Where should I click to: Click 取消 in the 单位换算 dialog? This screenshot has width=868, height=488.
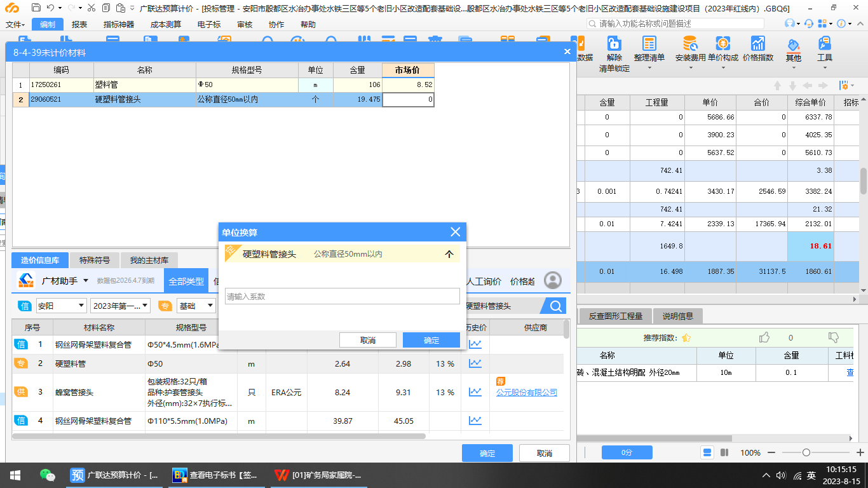368,340
